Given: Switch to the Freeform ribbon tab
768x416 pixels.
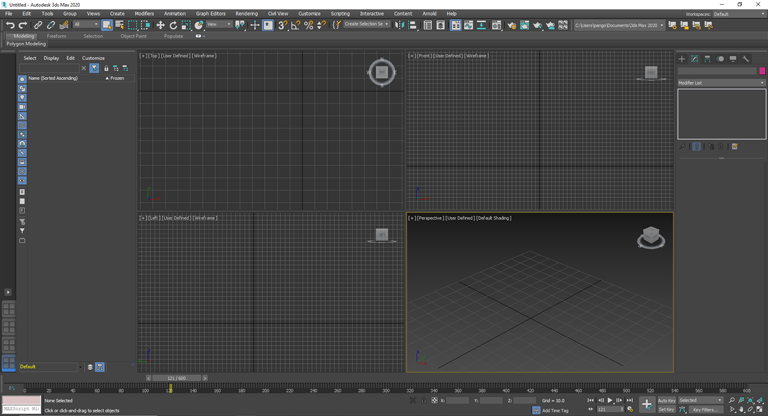Looking at the screenshot, I should coord(56,36).
